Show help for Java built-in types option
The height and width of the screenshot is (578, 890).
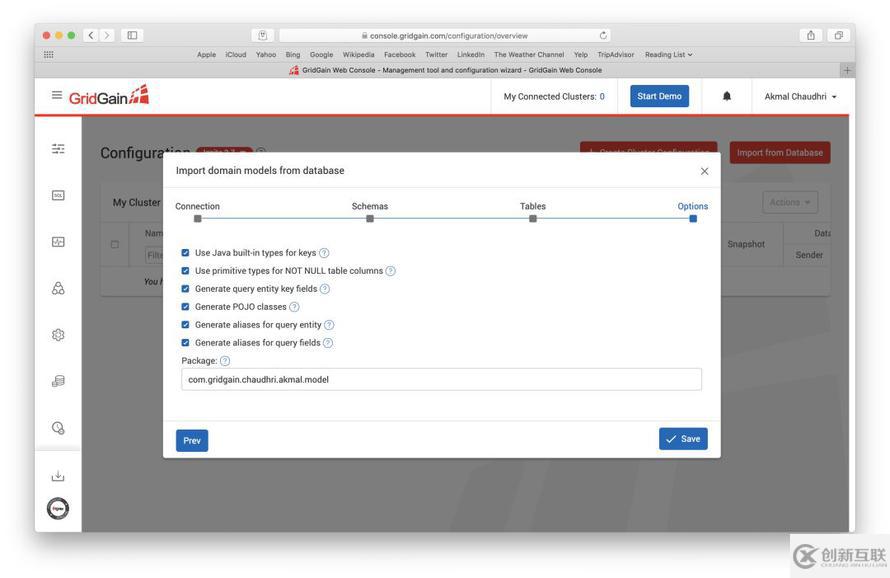click(324, 253)
